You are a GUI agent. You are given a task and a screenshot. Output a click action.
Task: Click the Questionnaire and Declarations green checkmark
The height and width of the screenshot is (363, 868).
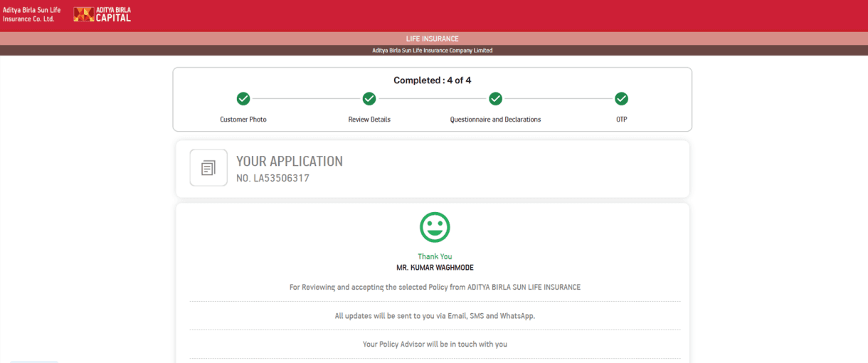(495, 98)
